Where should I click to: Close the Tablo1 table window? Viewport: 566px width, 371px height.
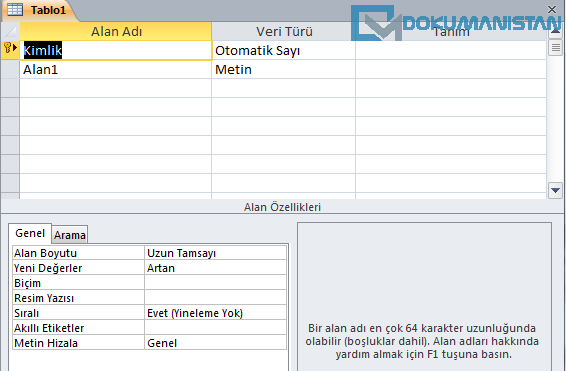pyautogui.click(x=552, y=9)
